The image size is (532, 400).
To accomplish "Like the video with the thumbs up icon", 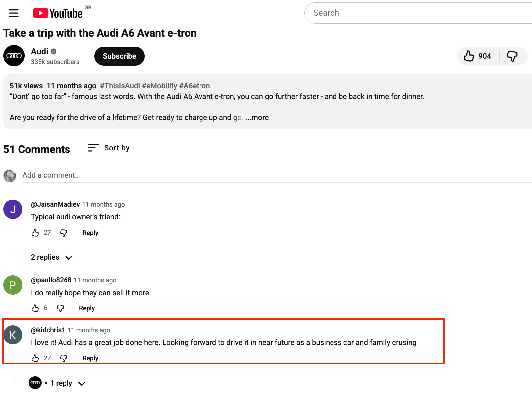I will click(468, 56).
